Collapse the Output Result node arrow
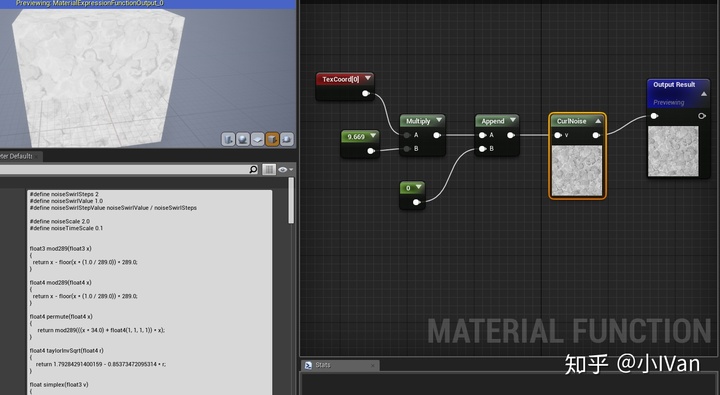 pyautogui.click(x=703, y=94)
